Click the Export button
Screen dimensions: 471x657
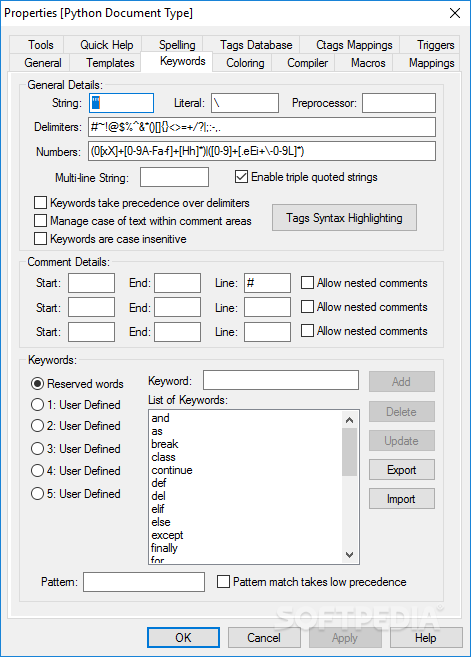click(x=401, y=470)
